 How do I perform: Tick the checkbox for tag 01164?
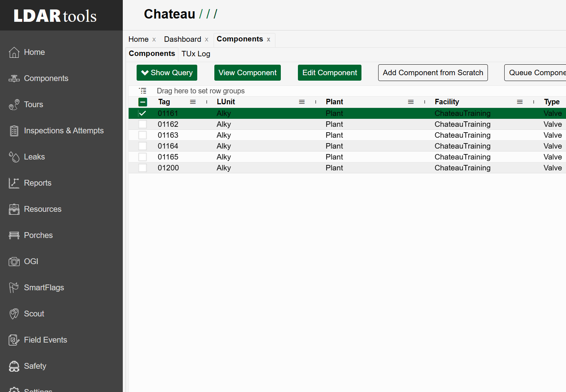[x=142, y=146]
